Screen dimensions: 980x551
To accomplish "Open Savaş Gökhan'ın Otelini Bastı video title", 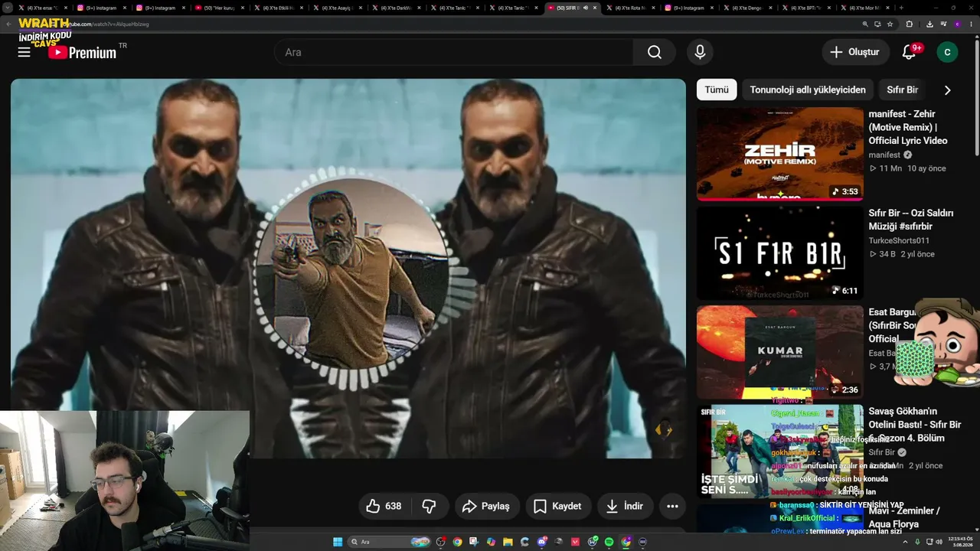I will tap(915, 425).
